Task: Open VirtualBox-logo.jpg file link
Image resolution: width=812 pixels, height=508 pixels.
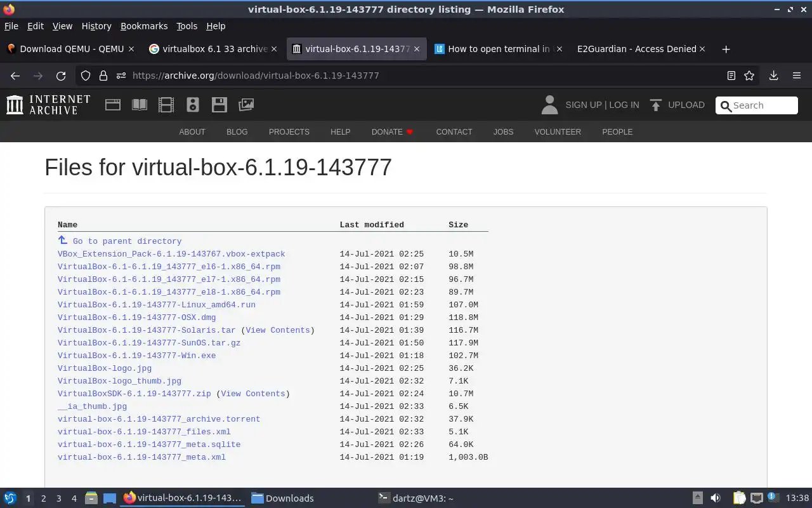Action: pos(105,368)
